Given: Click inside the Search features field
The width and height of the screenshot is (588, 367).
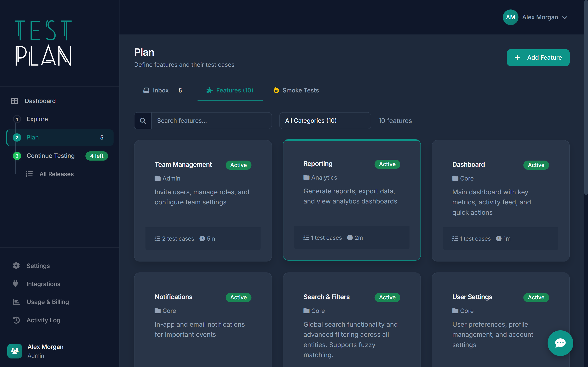Looking at the screenshot, I should click(211, 120).
